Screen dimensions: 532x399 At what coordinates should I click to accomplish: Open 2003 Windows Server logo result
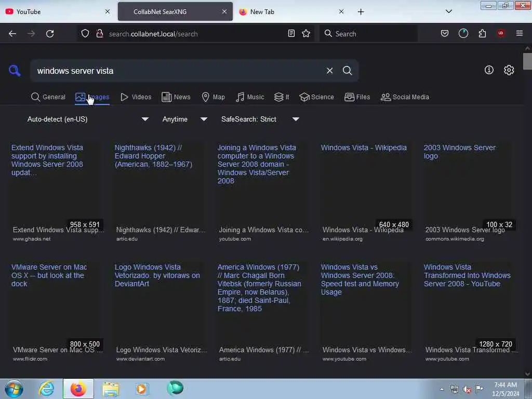(469, 192)
